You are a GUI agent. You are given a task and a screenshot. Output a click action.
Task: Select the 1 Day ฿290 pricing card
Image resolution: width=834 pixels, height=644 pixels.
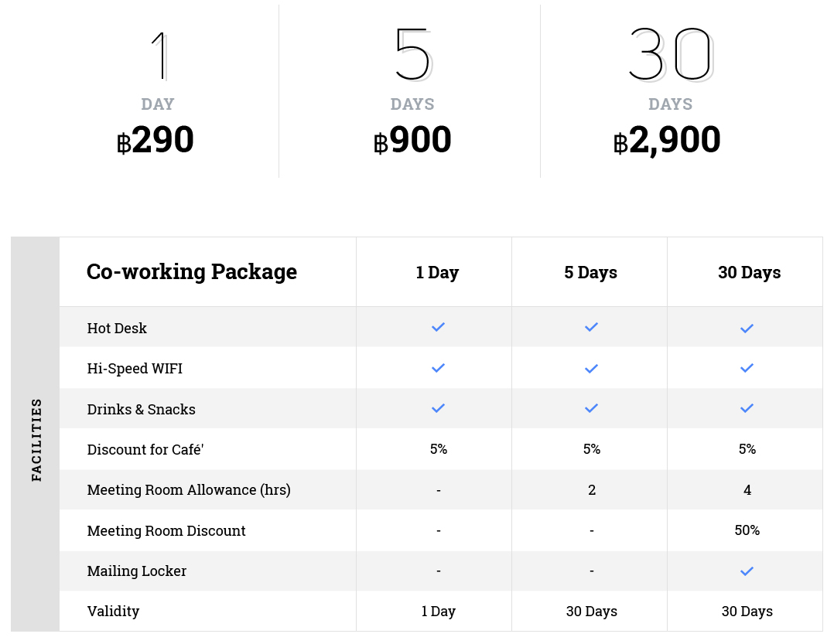[157, 93]
